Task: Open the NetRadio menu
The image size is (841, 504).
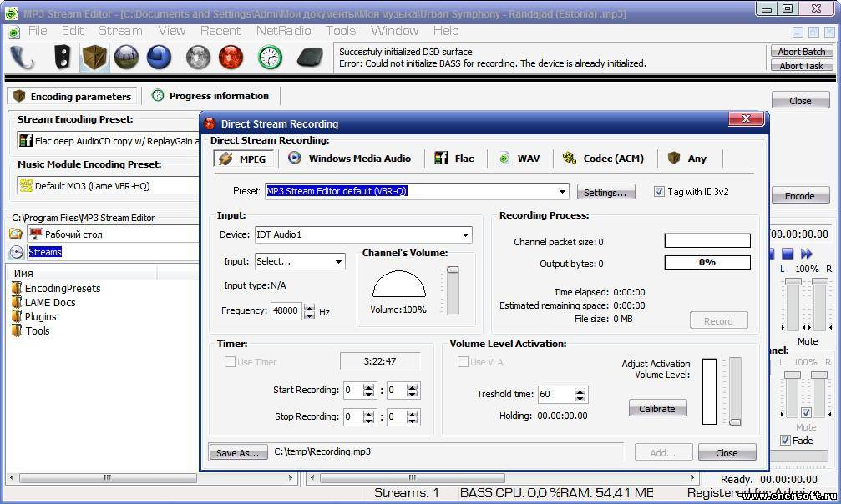Action: click(x=284, y=31)
